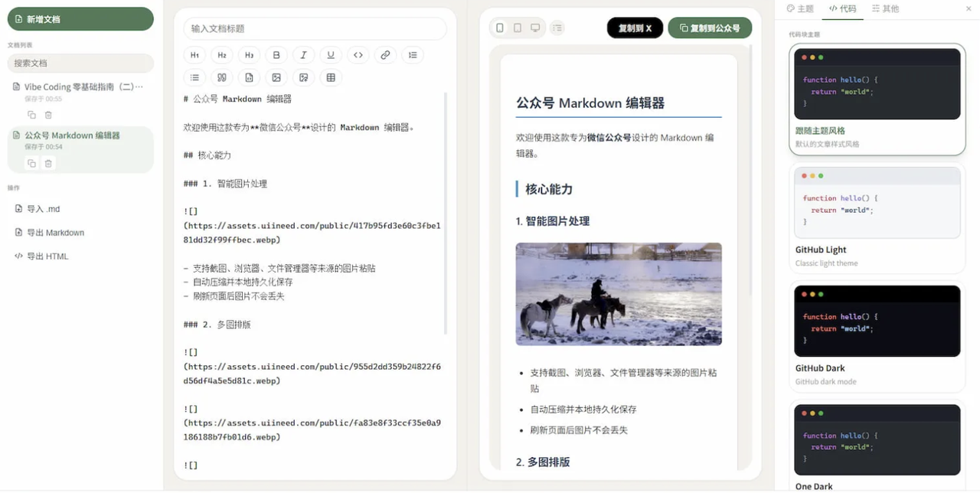Screen dimensions: 980x493
Task: Insert a code block via file-code icon
Action: coord(249,77)
